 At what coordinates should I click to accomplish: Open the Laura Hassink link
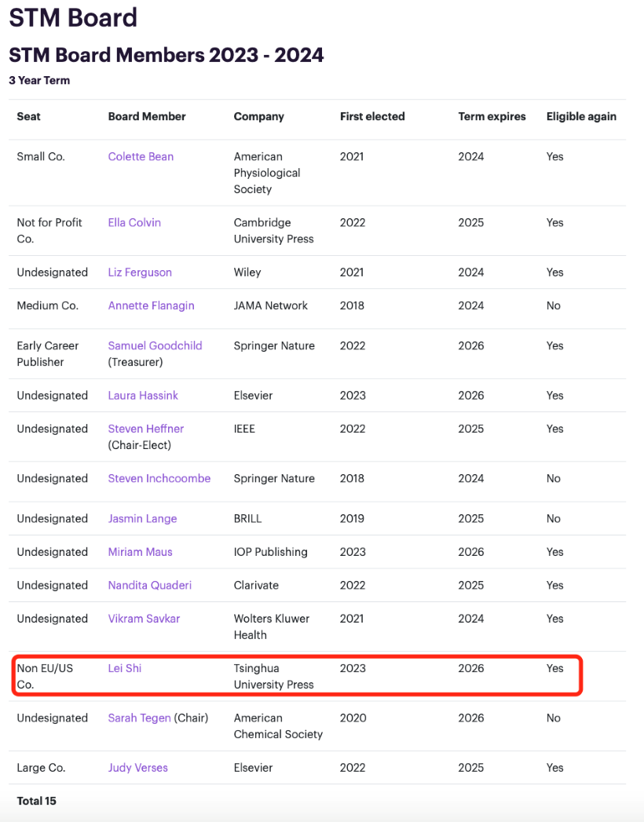[143, 396]
